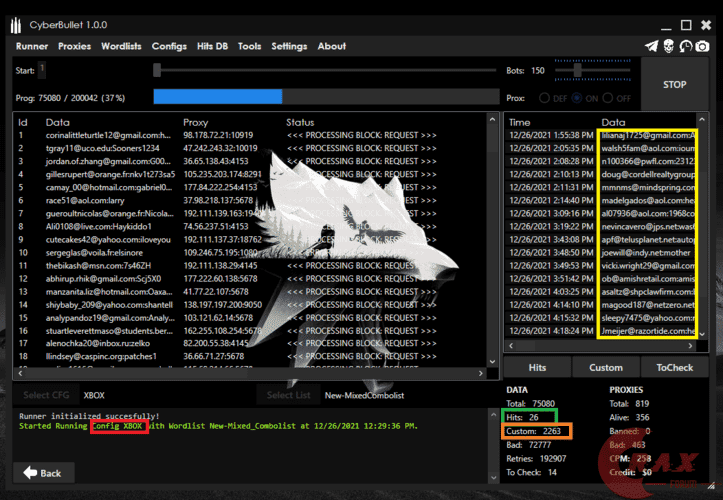Image resolution: width=723 pixels, height=500 pixels.
Task: Click the down arrow of main list scrollbar
Action: click(492, 362)
